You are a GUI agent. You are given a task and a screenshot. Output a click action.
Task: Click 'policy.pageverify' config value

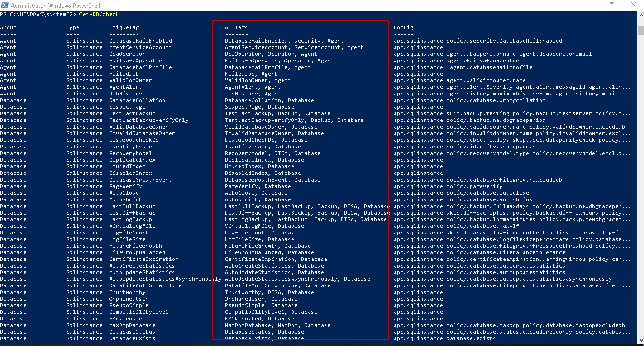474,186
